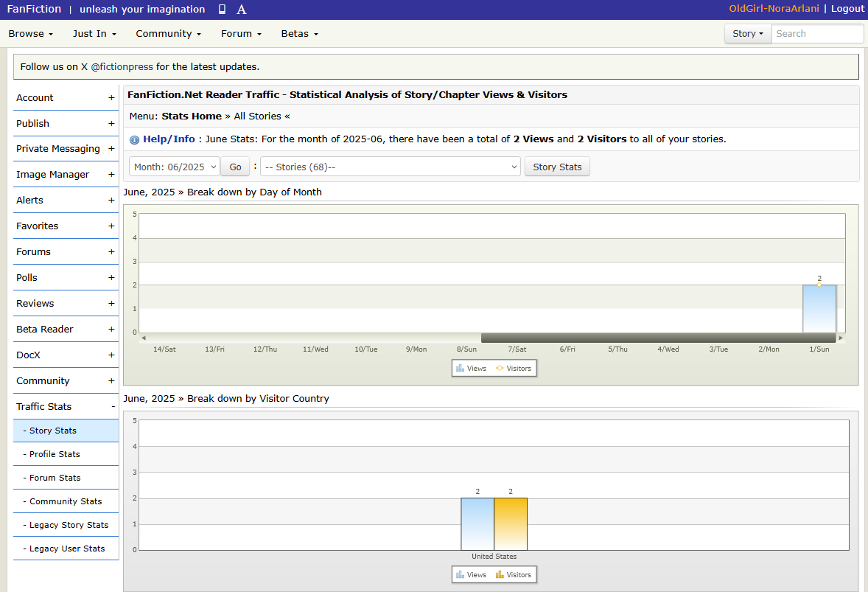This screenshot has height=592, width=868.
Task: Click the Go button
Action: (x=235, y=167)
